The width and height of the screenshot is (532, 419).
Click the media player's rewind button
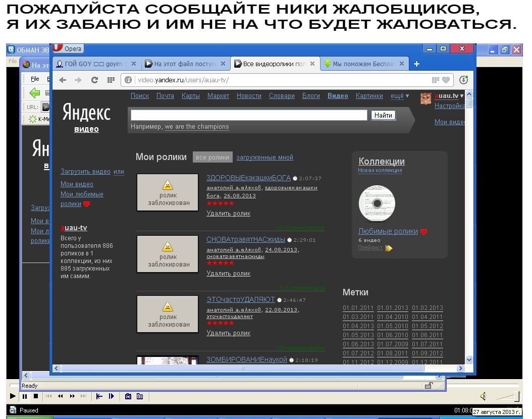click(61, 396)
